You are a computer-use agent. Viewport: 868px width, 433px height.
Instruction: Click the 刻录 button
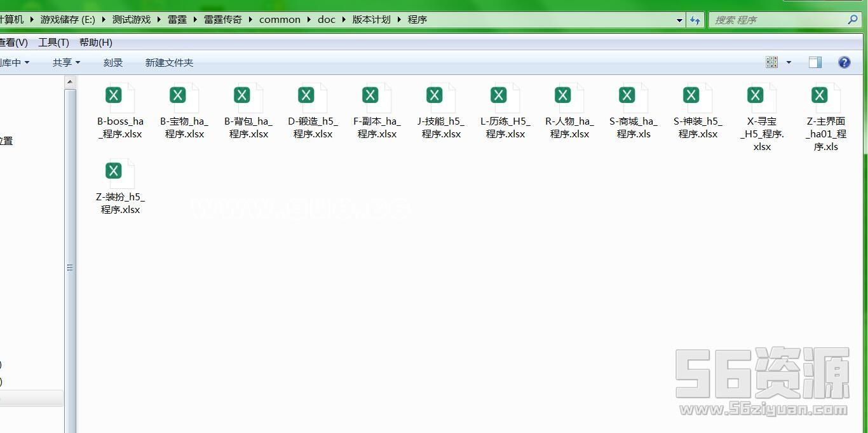[113, 62]
